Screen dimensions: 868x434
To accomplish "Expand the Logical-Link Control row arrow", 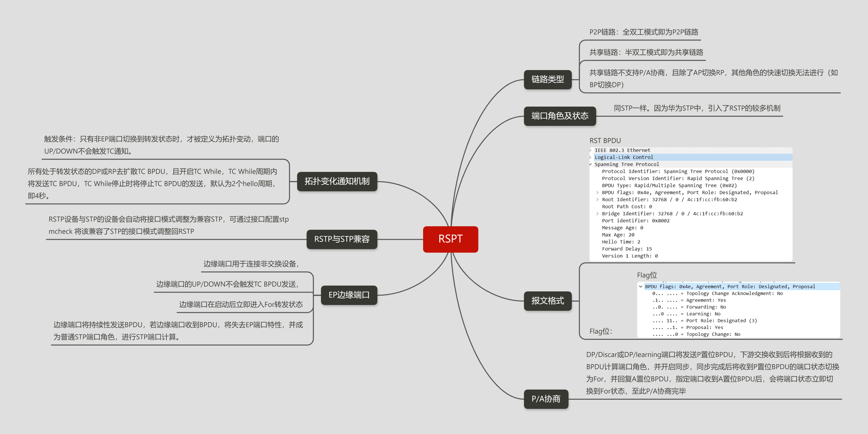I will [x=591, y=157].
